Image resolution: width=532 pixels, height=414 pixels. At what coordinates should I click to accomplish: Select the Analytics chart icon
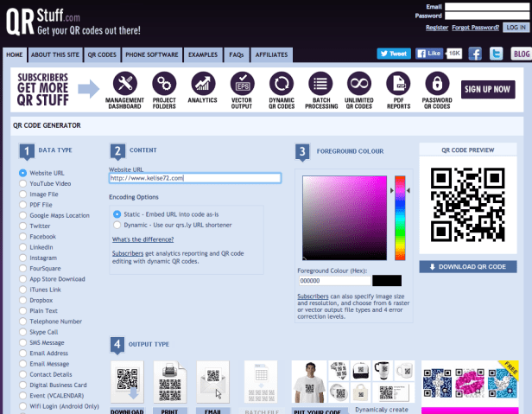point(203,84)
